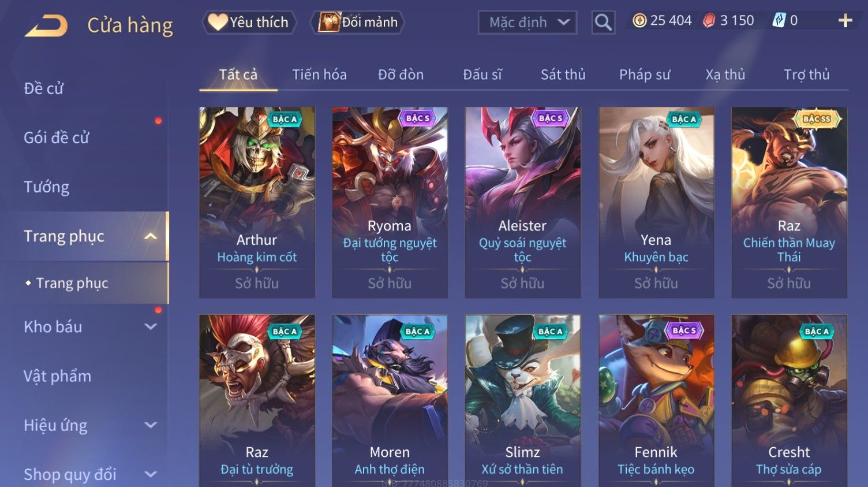Switch to the Tiến hóa tab
The height and width of the screenshot is (487, 868).
pyautogui.click(x=319, y=75)
